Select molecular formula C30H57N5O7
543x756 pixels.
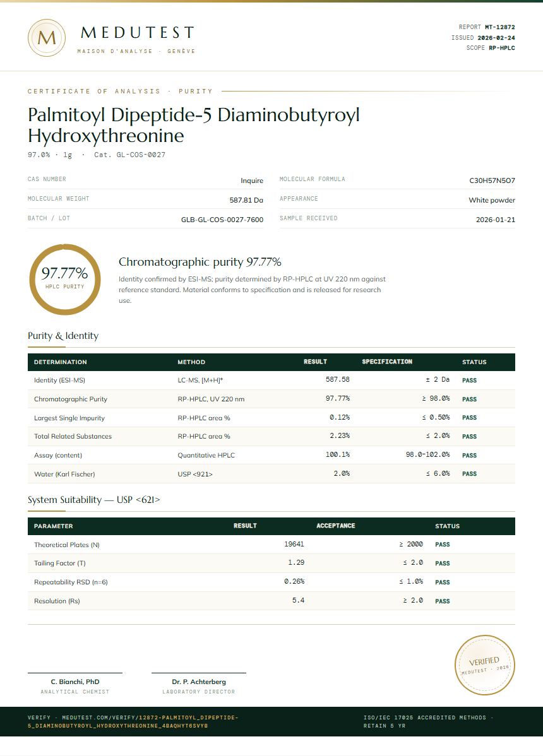pyautogui.click(x=492, y=181)
